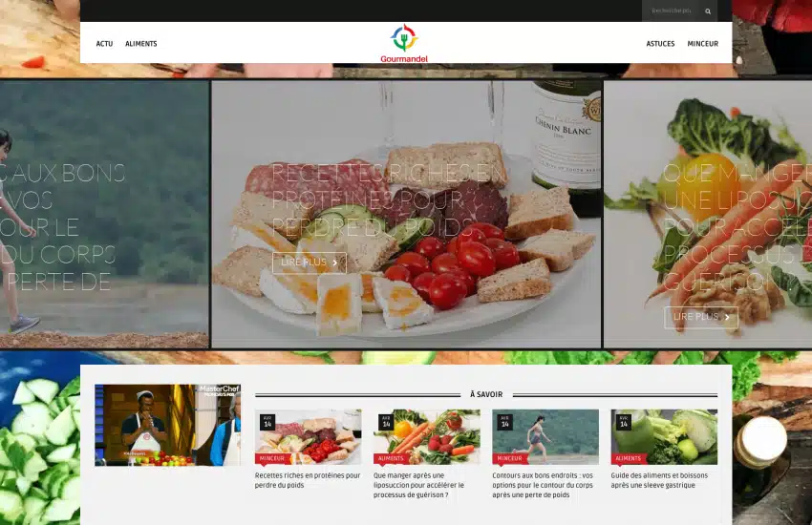Click into the Rechercher search field

[x=672, y=11]
